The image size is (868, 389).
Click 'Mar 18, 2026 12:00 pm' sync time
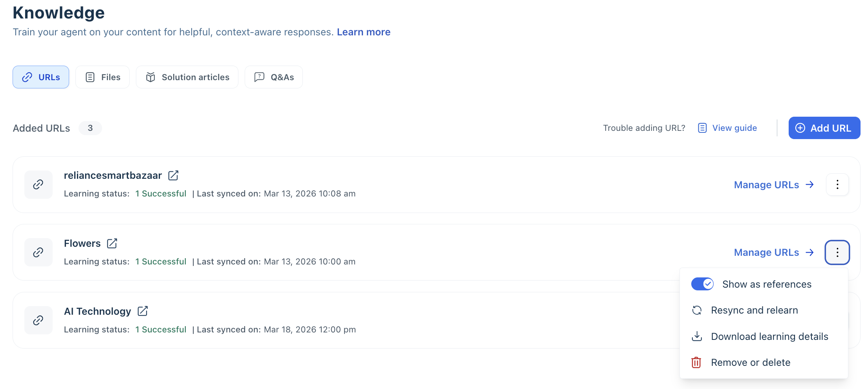[x=310, y=330]
